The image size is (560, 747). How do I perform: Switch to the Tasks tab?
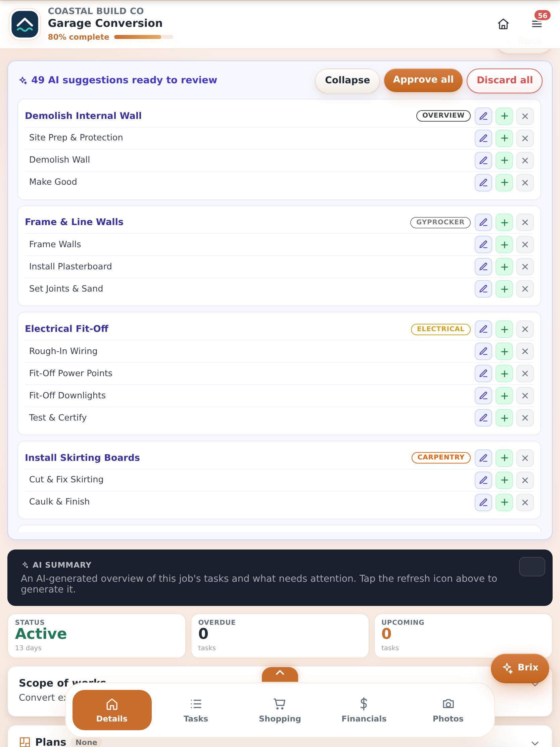point(196,710)
